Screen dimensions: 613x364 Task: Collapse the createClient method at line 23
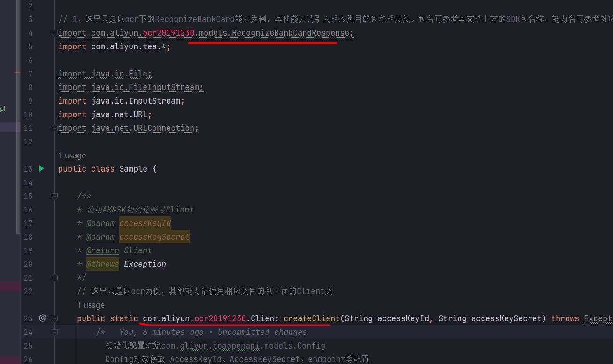click(x=54, y=318)
